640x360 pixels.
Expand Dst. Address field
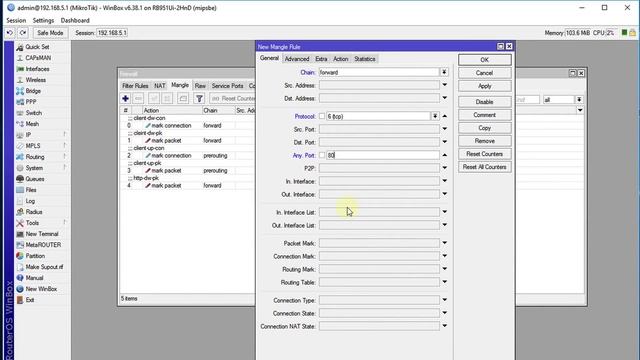pyautogui.click(x=444, y=98)
